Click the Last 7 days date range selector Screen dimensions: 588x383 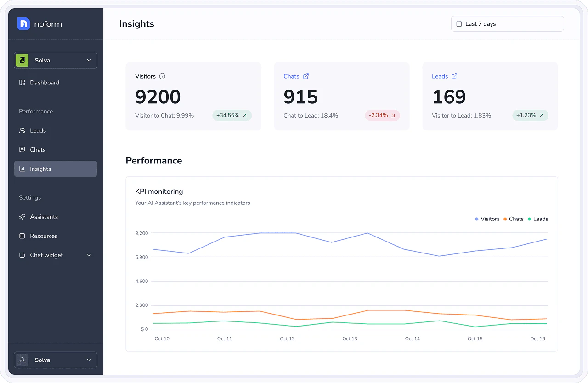507,23
